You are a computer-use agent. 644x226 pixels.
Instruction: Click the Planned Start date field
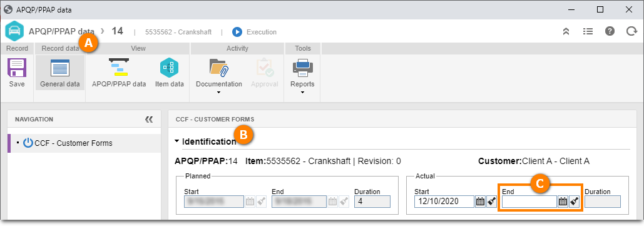point(214,202)
